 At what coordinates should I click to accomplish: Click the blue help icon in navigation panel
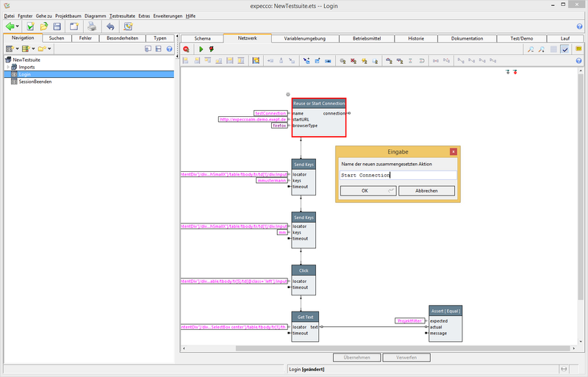(169, 49)
